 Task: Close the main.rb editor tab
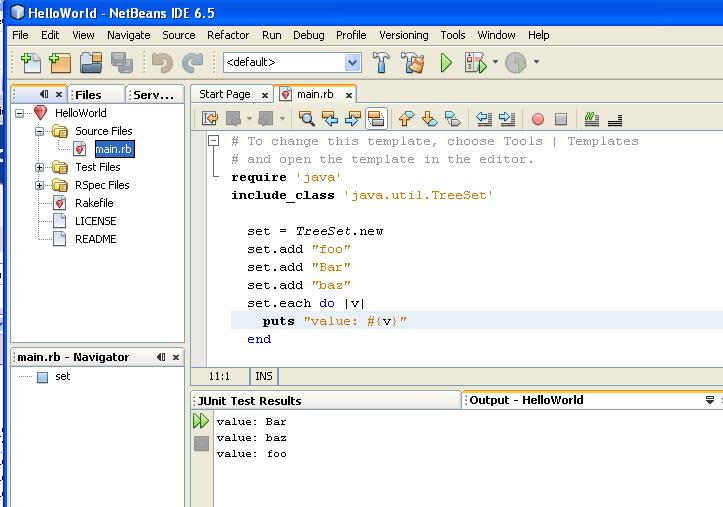click(349, 95)
